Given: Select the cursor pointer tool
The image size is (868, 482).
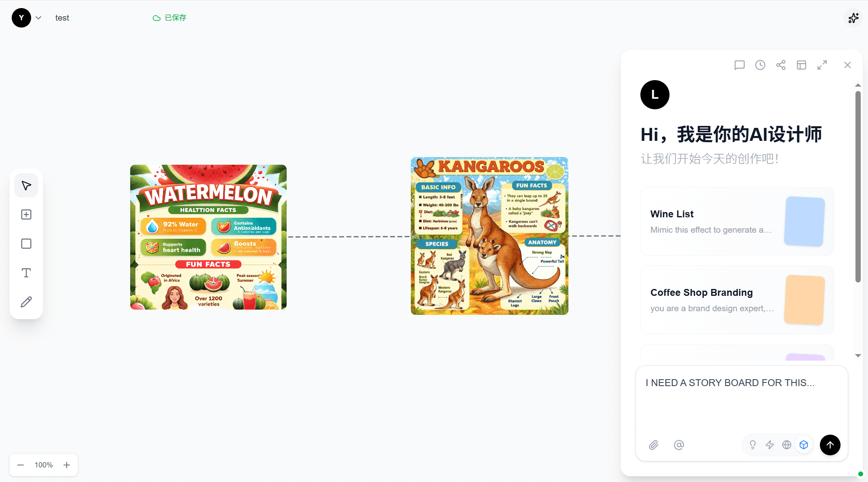Looking at the screenshot, I should coord(26,186).
